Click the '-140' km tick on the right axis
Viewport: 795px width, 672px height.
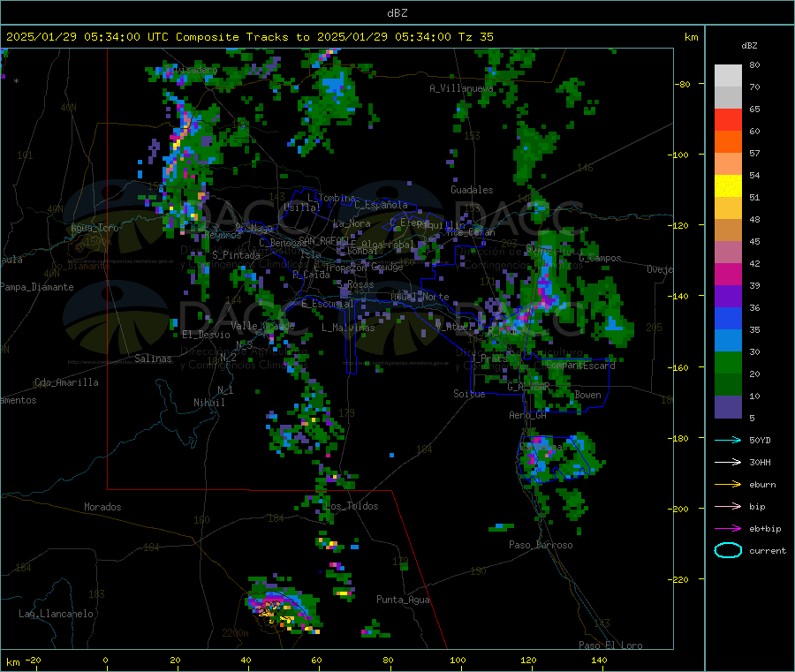[678, 296]
